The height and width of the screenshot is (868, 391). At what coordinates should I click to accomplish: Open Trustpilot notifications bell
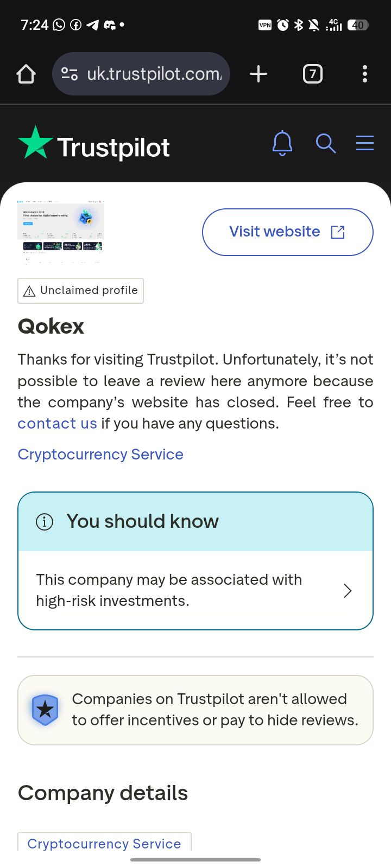(x=282, y=144)
